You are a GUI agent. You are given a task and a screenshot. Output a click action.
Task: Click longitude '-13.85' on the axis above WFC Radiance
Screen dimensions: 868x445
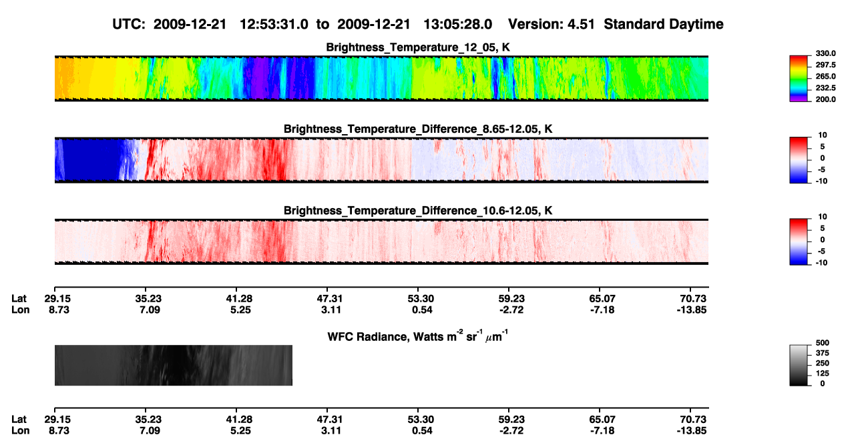click(692, 310)
